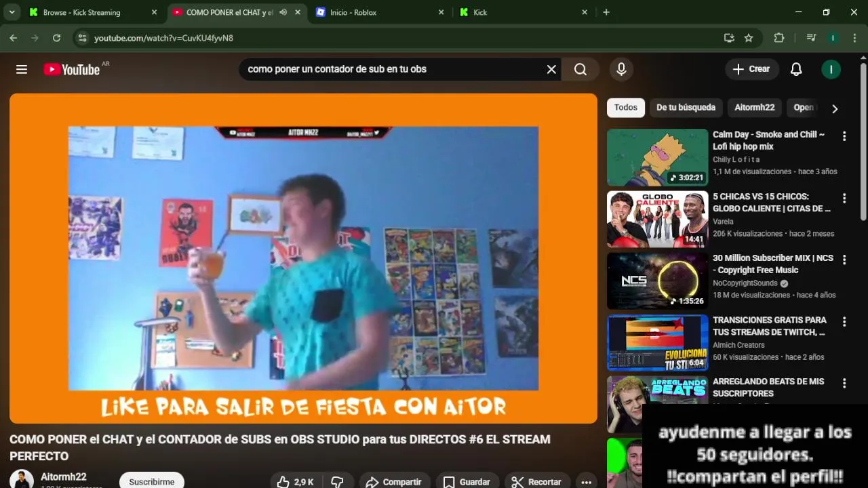Open Chrome profile avatar

pyautogui.click(x=833, y=38)
